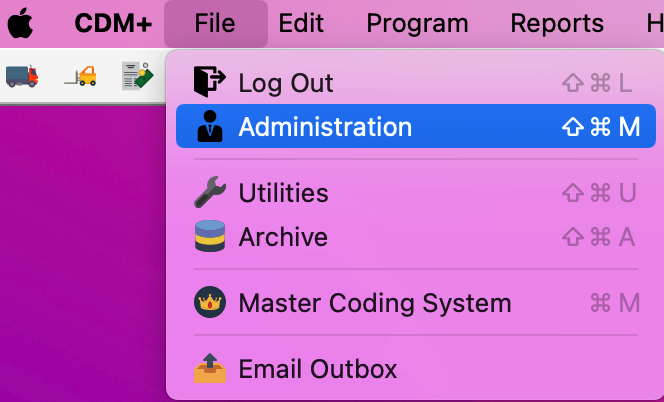Viewport: 664px width, 402px height.
Task: Click the outbox tray icon for Email Outbox
Action: [209, 369]
